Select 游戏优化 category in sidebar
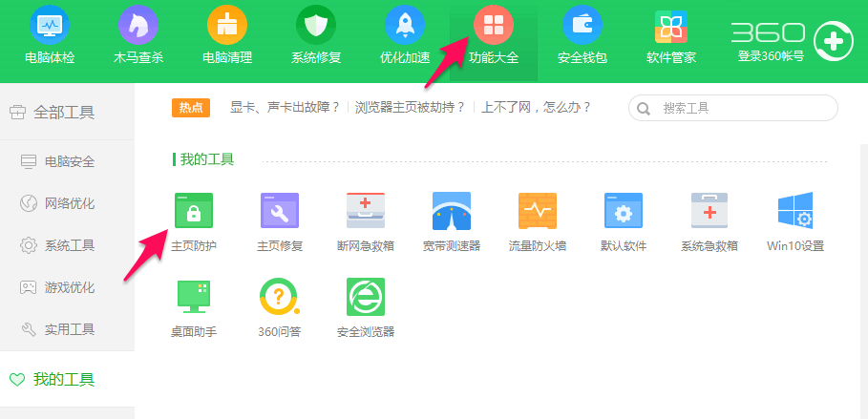This screenshot has height=419, width=868. point(67,287)
